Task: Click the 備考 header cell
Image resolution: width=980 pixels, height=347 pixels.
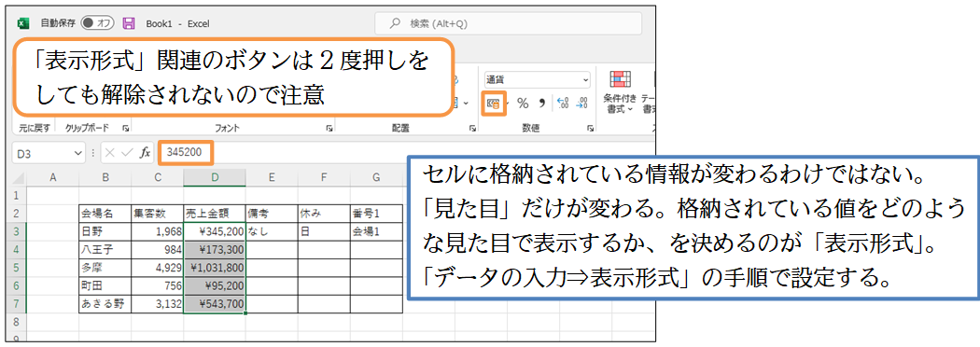Action: 272,213
